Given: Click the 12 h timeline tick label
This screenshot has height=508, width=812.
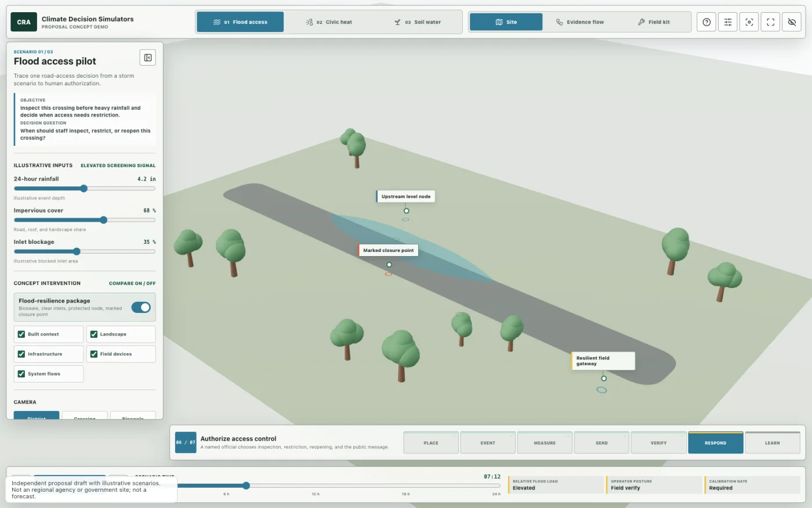Looking at the screenshot, I should (x=316, y=494).
